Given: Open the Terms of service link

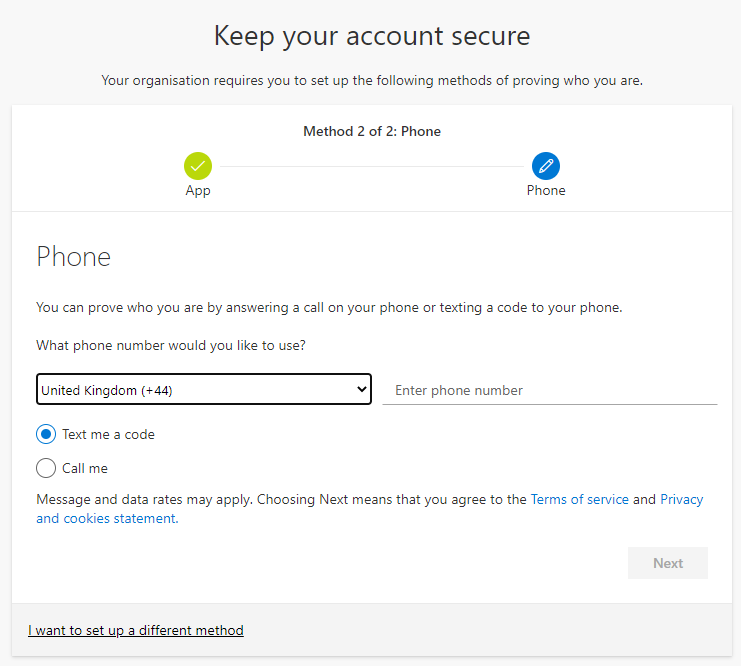Looking at the screenshot, I should [579, 499].
